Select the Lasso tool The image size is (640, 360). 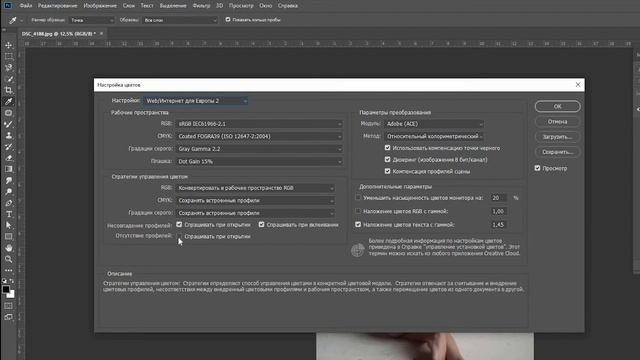pos(9,67)
